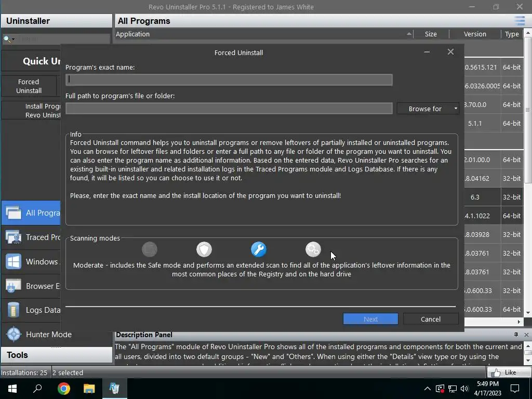This screenshot has height=399, width=532.
Task: Click the Logs Database cylinder icon
Action: [14, 310]
